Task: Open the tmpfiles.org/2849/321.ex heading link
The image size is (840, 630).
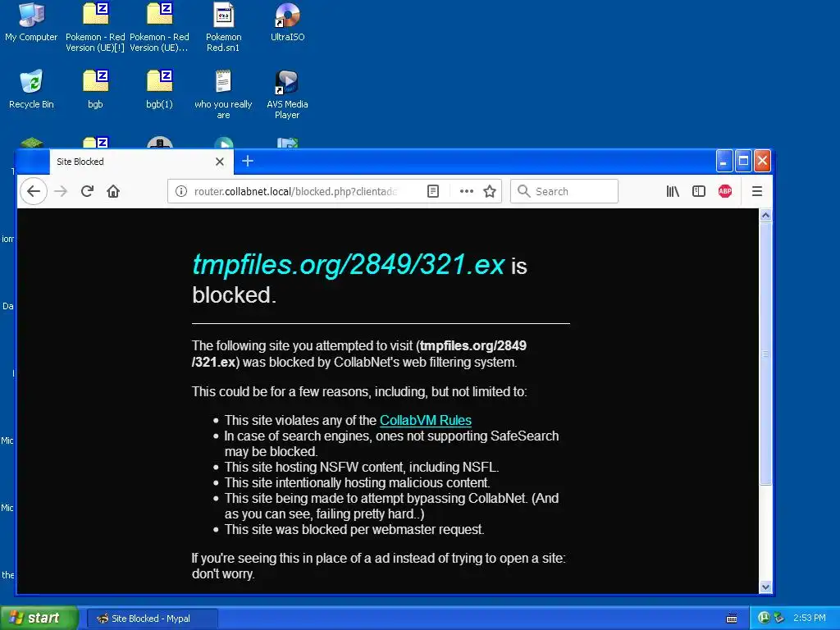Action: (348, 265)
